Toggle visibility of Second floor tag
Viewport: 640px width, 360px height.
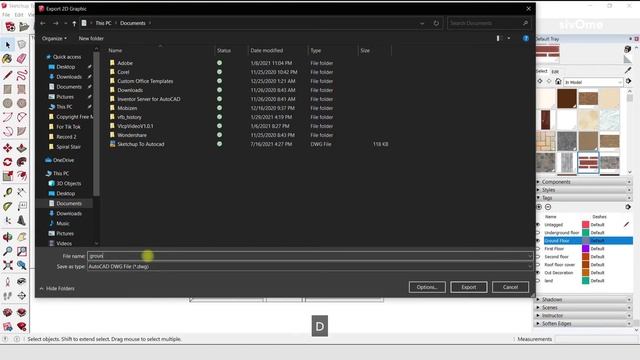[538, 257]
